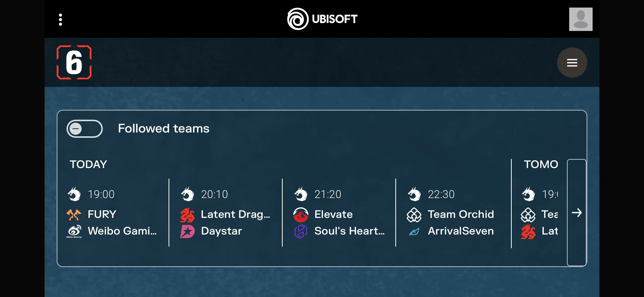Click the Rainbow Six Siege logo
This screenshot has height=297, width=644.
74,62
